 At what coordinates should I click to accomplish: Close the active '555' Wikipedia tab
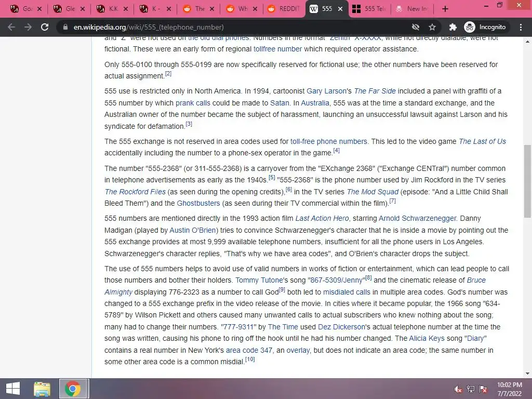coord(340,9)
